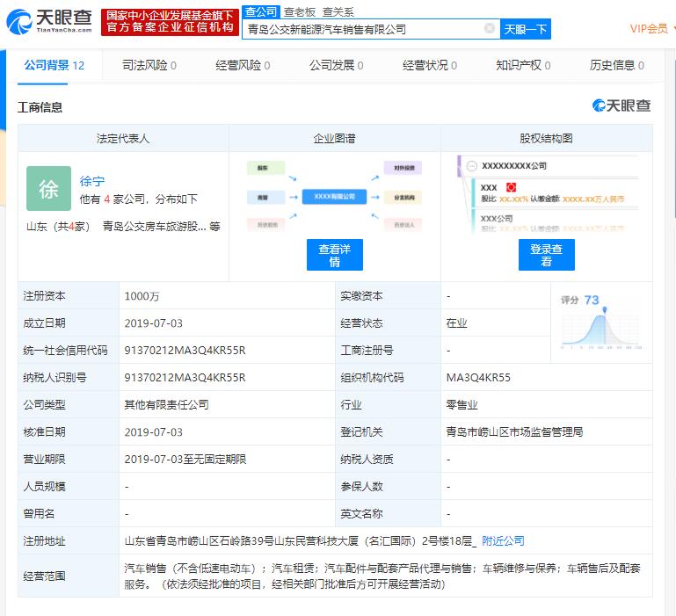Screen dimensions: 676x616
Task: Click the 查看详情 button under 企业图谱
Action: tap(334, 255)
